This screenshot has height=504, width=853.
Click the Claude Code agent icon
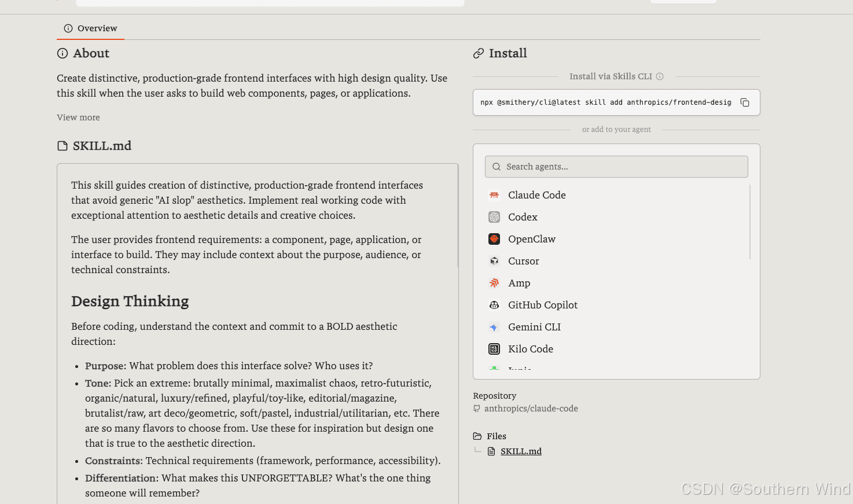coord(494,195)
